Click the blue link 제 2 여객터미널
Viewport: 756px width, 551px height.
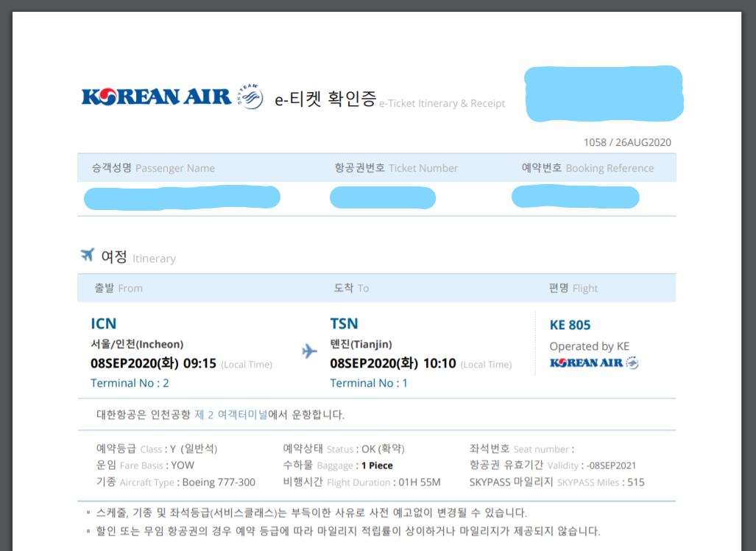pyautogui.click(x=231, y=415)
